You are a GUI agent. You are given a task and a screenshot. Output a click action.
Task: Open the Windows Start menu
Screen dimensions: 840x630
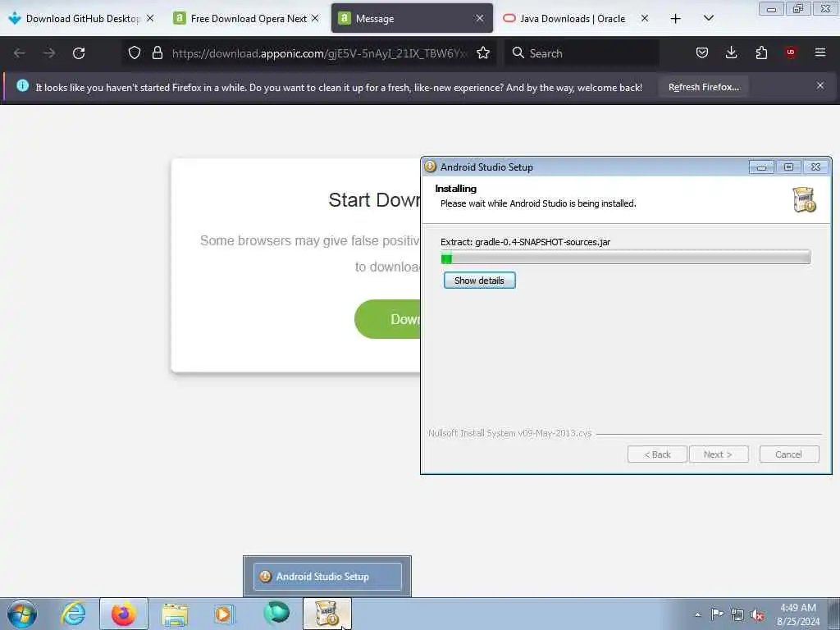pyautogui.click(x=22, y=614)
